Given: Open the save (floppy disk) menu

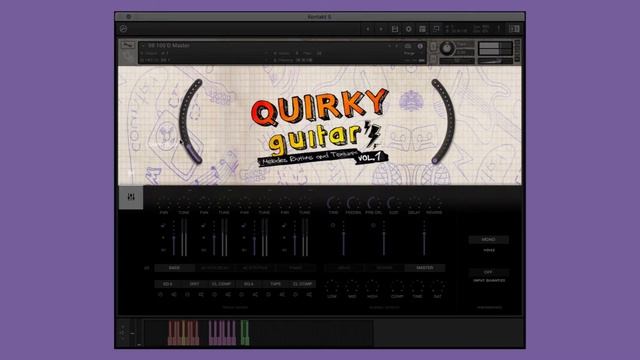Looking at the screenshot, I should pos(395,29).
